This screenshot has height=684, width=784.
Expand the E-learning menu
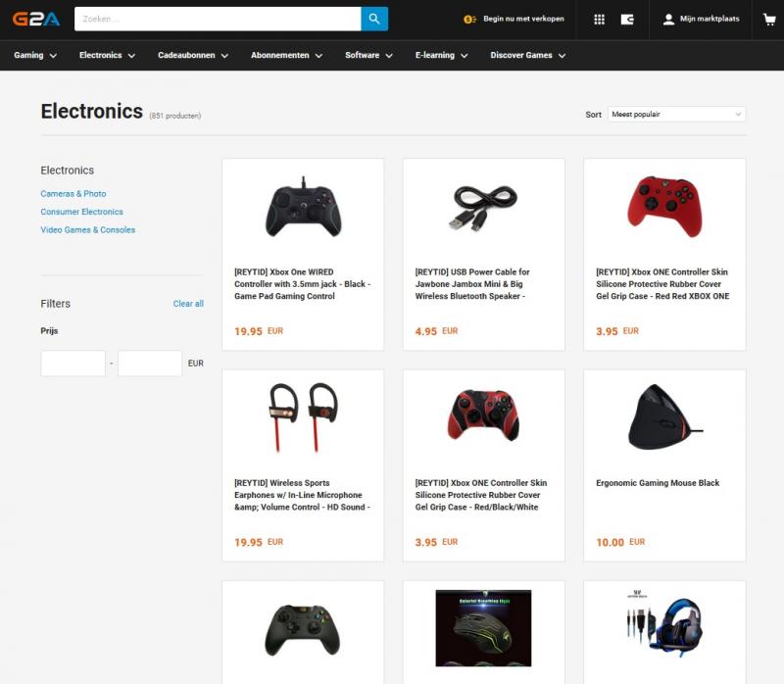442,55
